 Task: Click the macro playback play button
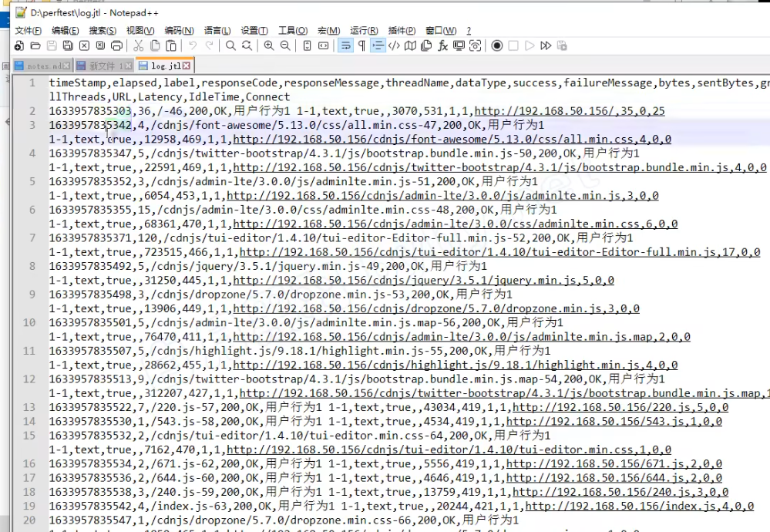tap(530, 45)
